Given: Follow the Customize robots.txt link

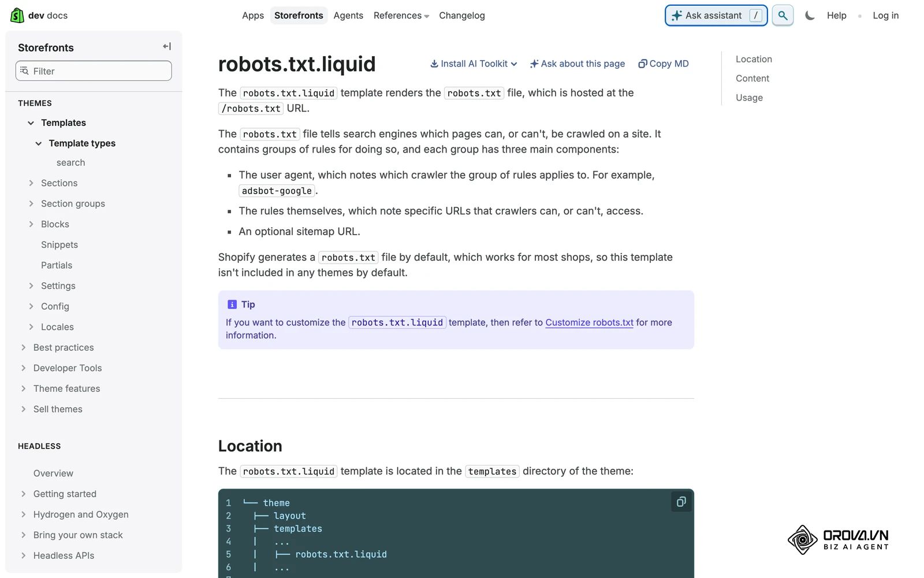Looking at the screenshot, I should [589, 323].
